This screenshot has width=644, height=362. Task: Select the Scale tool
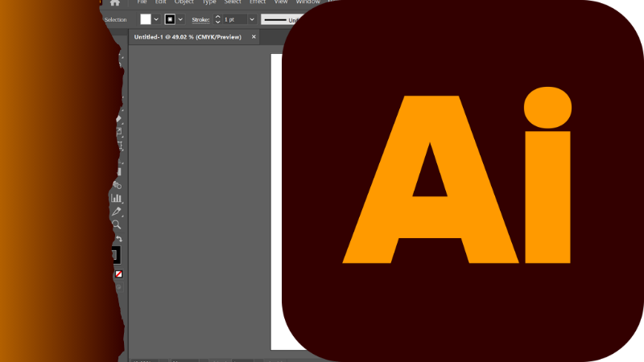(119, 132)
